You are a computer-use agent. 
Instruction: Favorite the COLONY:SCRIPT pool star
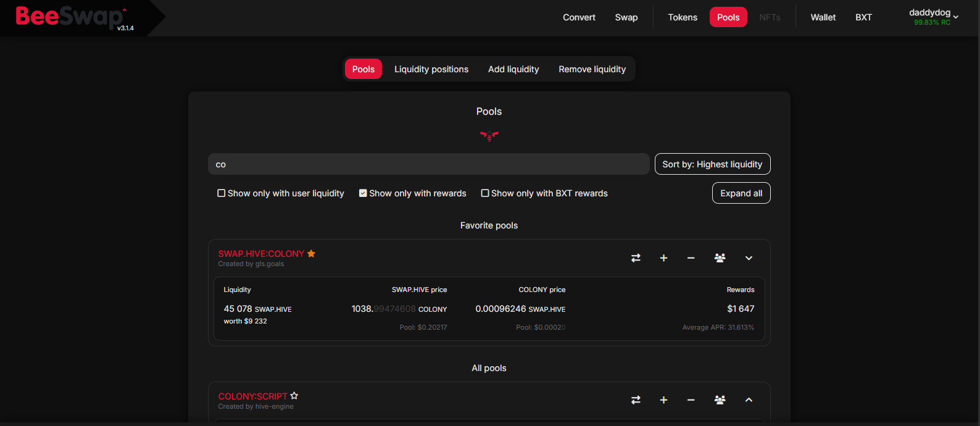tap(294, 396)
